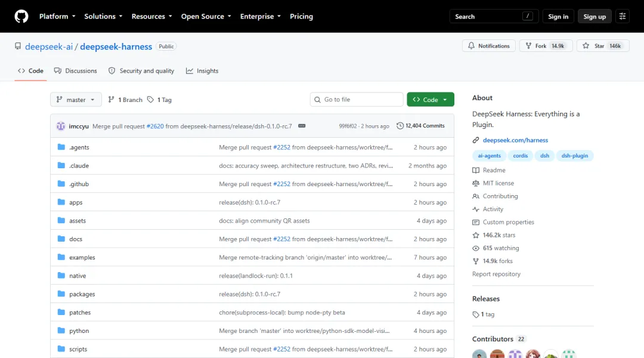Star the repository with Star button
This screenshot has height=358, width=644.
pyautogui.click(x=602, y=45)
